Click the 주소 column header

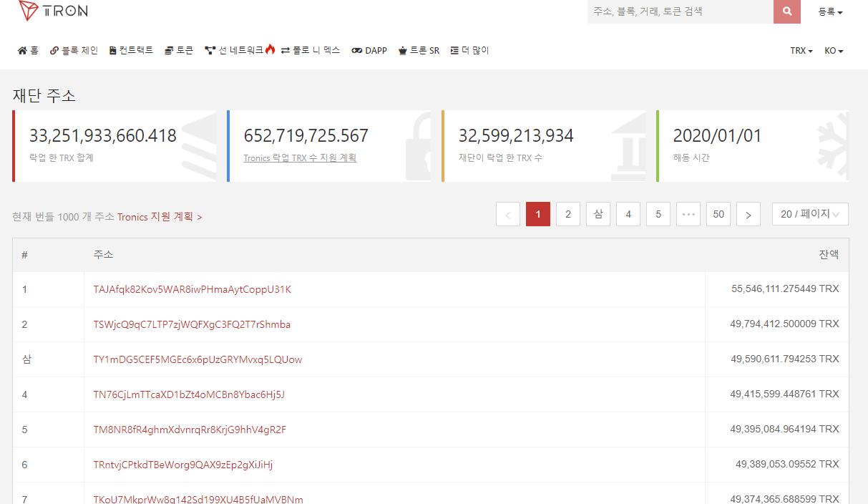point(103,254)
